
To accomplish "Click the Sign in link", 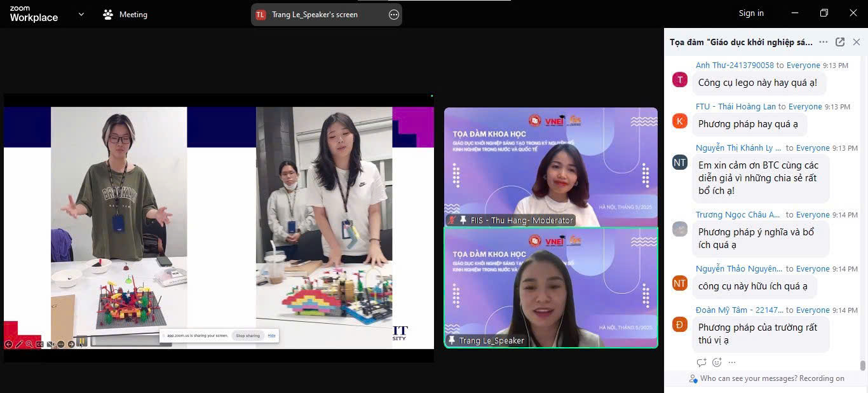I will point(751,13).
